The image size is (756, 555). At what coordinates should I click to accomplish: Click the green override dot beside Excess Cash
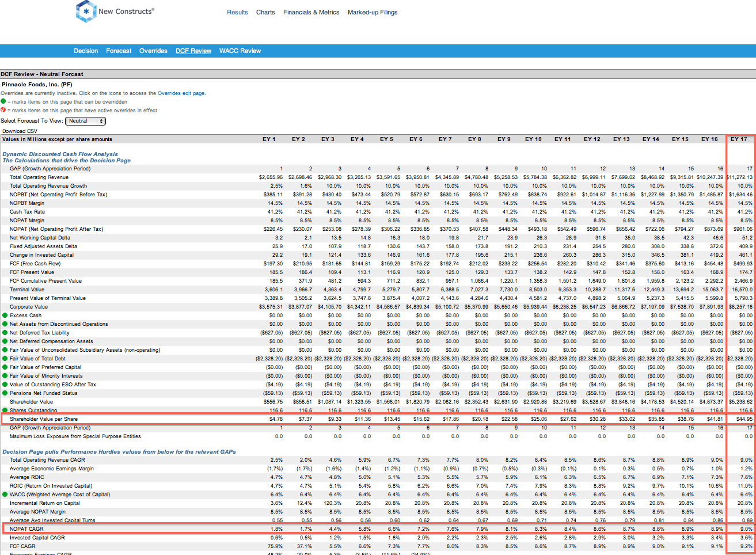pyautogui.click(x=5, y=315)
